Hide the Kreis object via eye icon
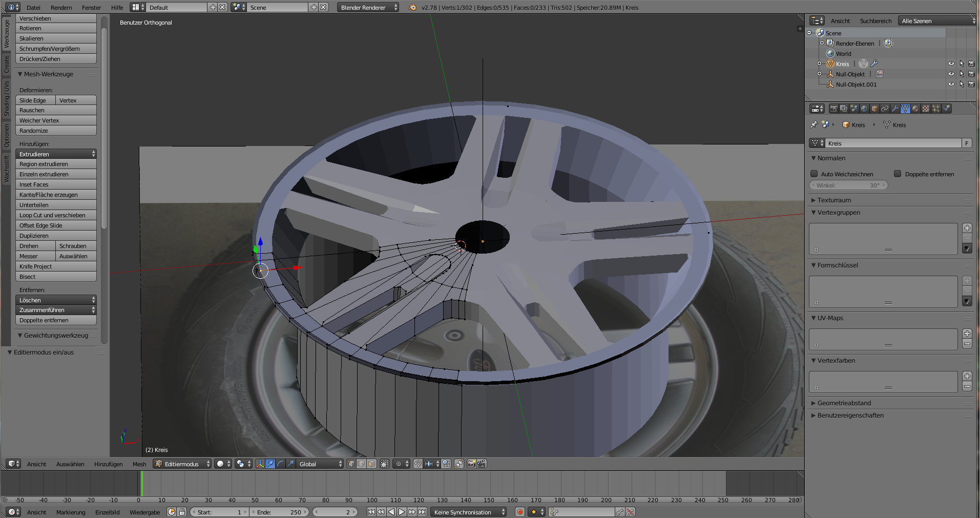 point(951,64)
